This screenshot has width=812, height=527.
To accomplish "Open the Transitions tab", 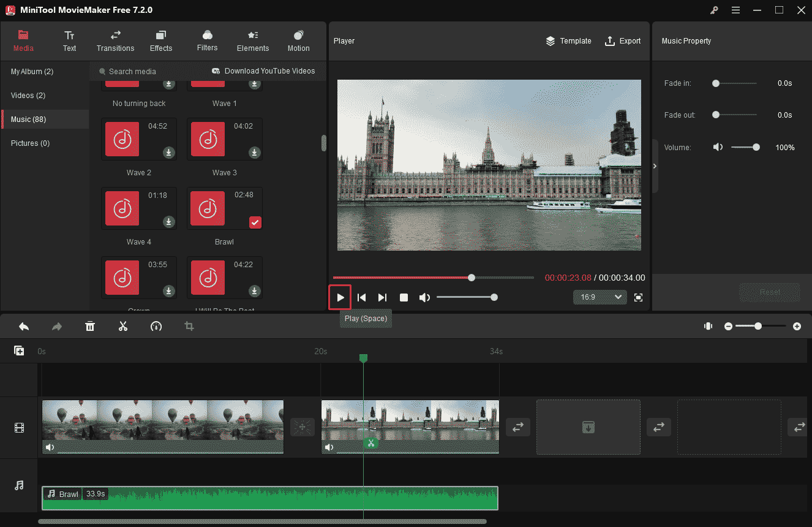I will [x=115, y=41].
